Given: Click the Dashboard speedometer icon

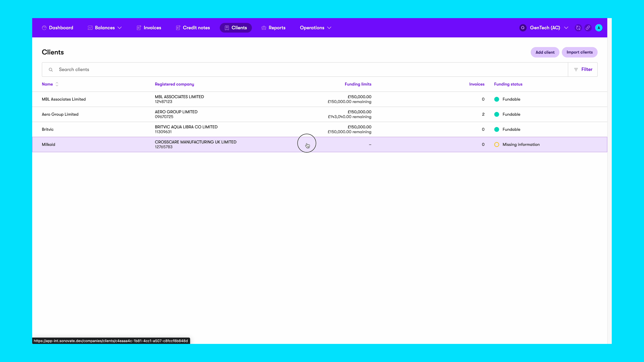Looking at the screenshot, I should tap(44, 28).
